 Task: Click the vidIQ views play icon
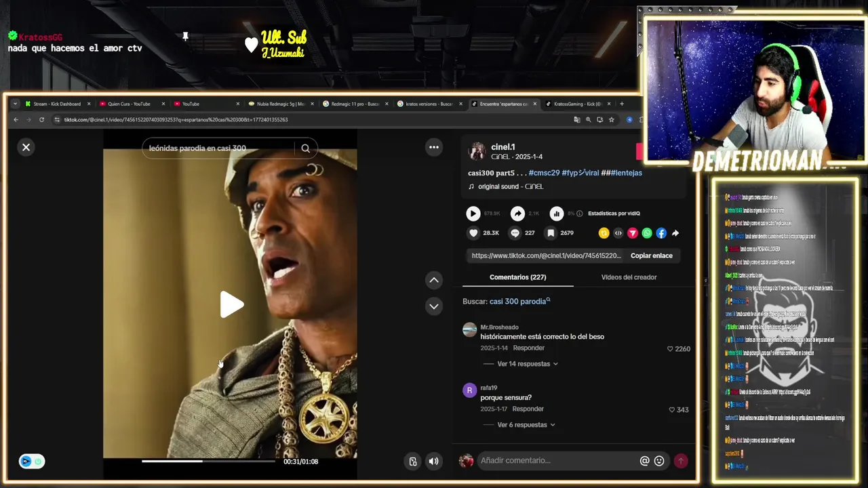click(473, 213)
